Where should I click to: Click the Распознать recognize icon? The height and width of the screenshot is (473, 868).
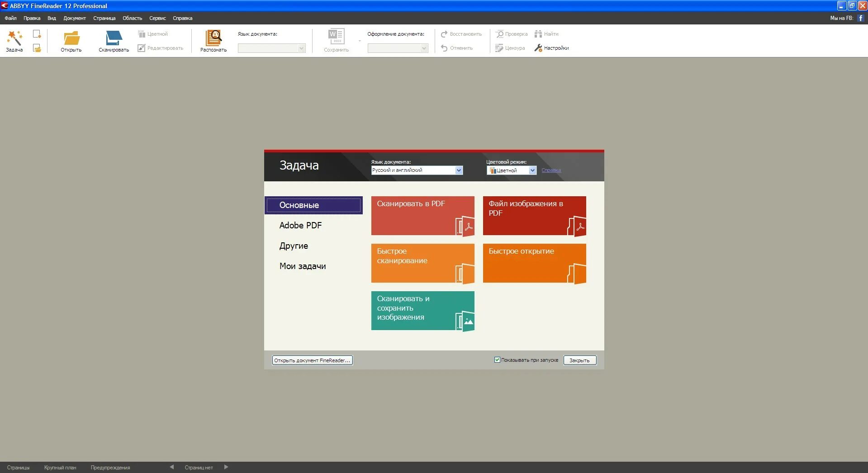click(213, 38)
